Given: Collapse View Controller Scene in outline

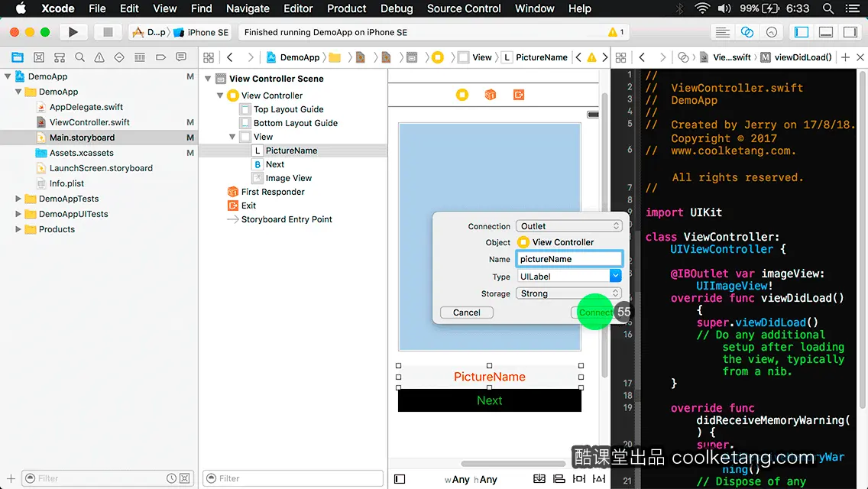Looking at the screenshot, I should tap(208, 79).
